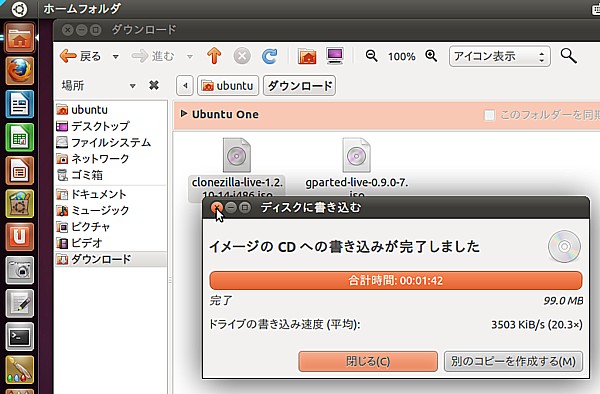600x394 pixels.
Task: Open Home Folder launcher icon
Action: (x=20, y=37)
